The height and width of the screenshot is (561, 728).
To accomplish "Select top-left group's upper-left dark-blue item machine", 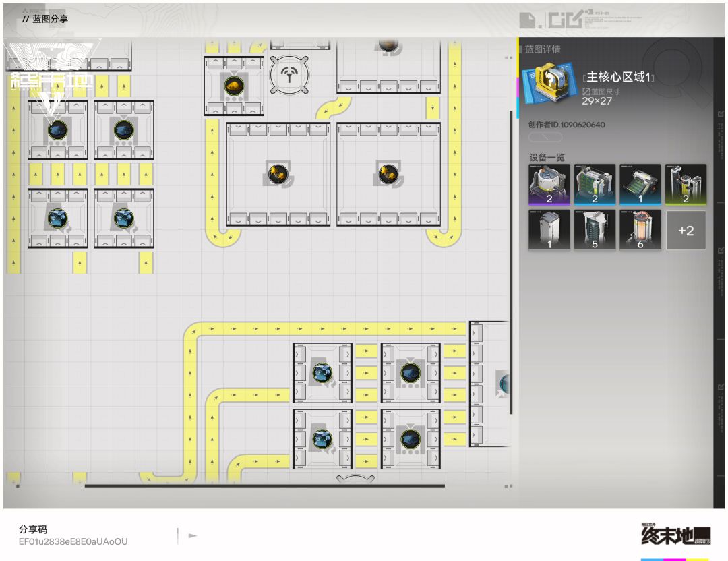I will pyautogui.click(x=57, y=130).
